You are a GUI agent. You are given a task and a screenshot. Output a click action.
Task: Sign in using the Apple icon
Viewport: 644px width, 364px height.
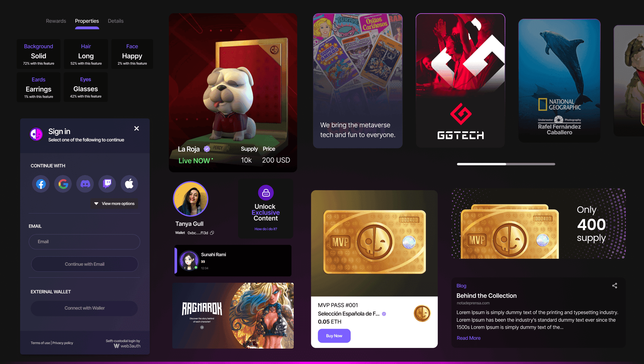pos(129,184)
